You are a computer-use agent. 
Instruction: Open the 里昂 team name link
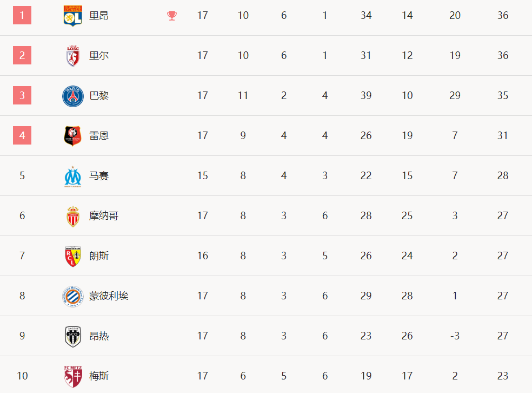pos(99,16)
